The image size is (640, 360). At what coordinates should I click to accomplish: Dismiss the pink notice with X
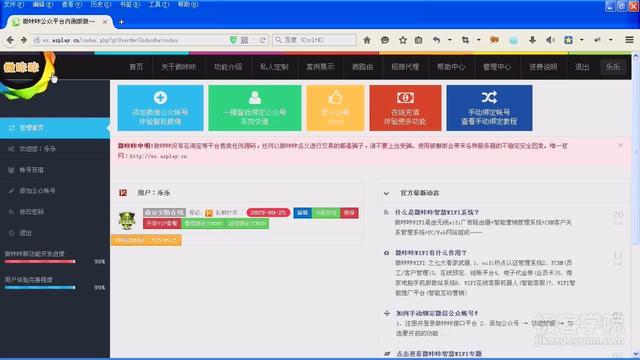pos(620,145)
